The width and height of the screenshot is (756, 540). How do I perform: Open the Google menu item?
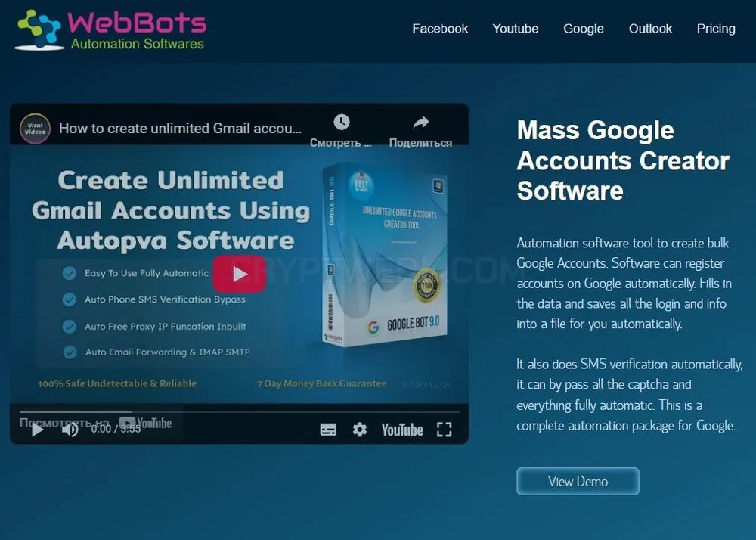584,29
